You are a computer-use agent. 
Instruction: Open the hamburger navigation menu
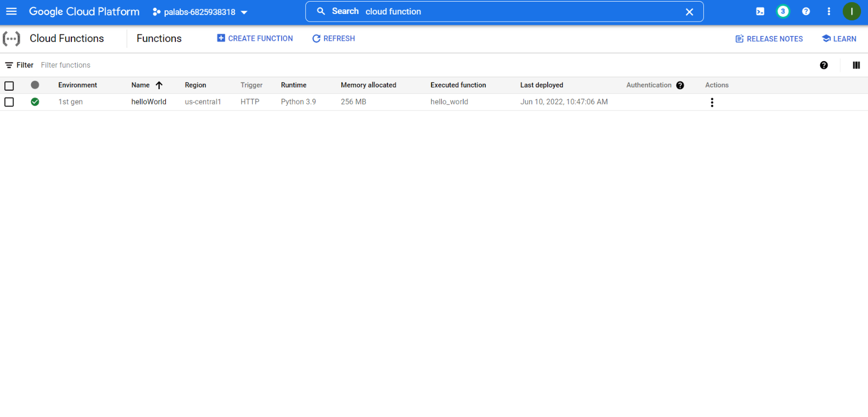click(11, 11)
